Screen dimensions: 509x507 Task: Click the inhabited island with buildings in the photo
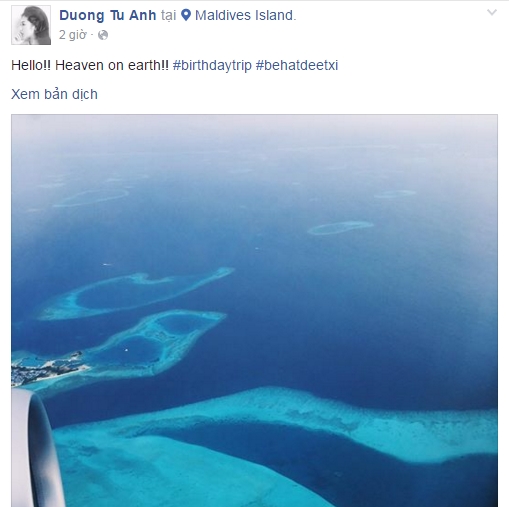click(x=47, y=368)
